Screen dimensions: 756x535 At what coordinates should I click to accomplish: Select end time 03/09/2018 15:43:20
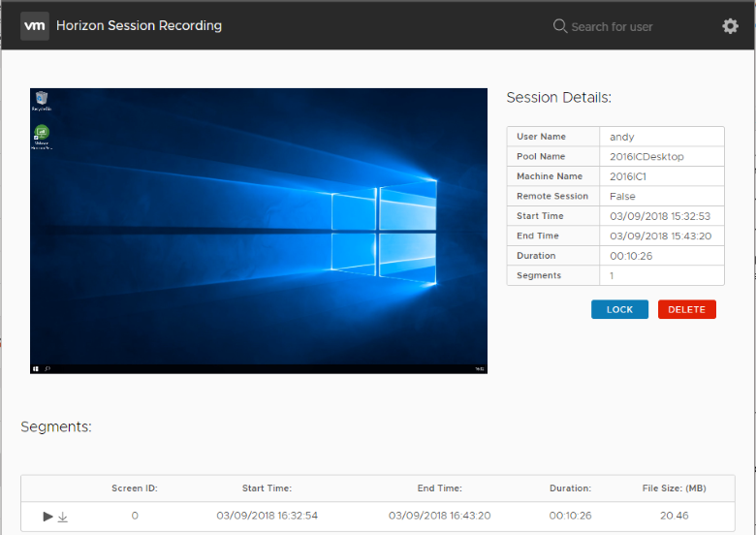[660, 236]
